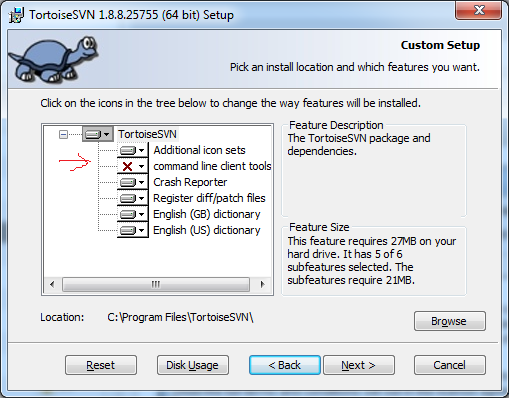The width and height of the screenshot is (509, 398).
Task: Click the Browse button
Action: click(x=450, y=321)
